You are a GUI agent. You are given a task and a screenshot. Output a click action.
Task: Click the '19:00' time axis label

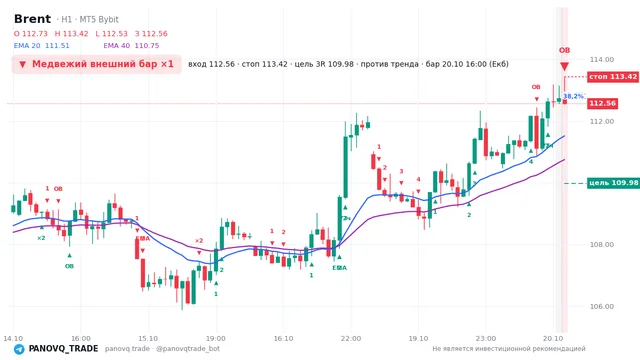216,338
